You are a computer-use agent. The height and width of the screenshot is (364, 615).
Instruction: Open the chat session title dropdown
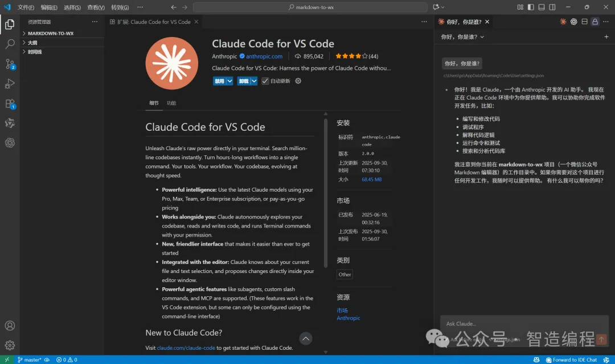coord(462,36)
